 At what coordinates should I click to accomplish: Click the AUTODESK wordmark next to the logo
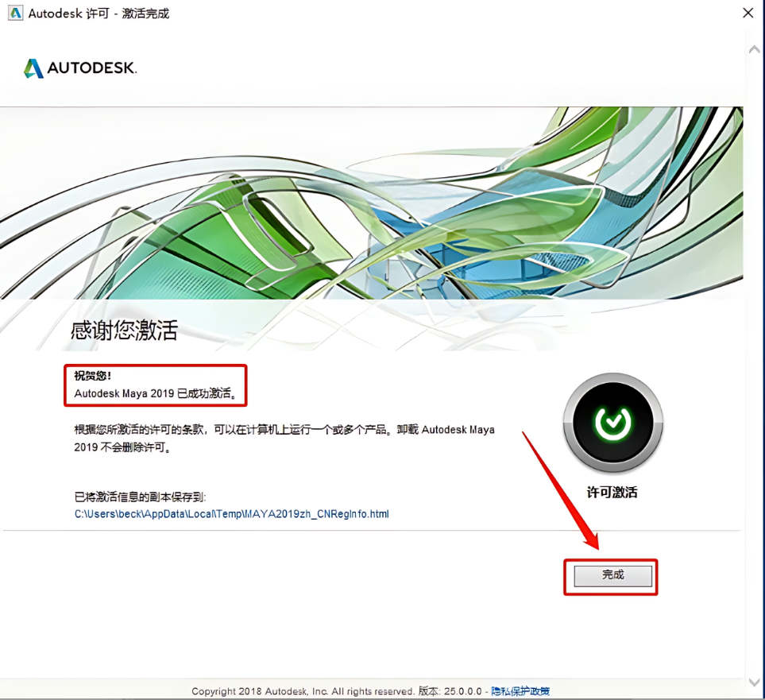coord(93,69)
